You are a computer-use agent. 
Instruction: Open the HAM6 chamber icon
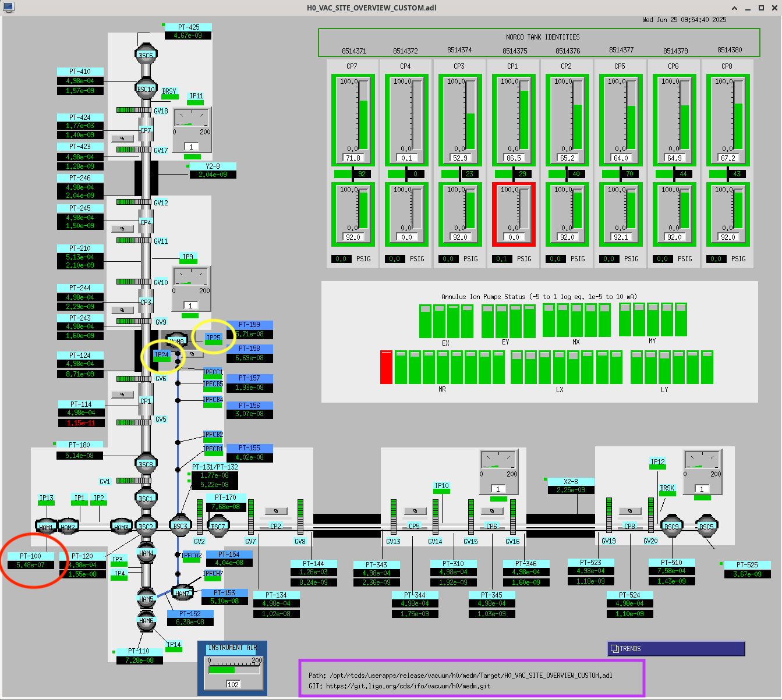pyautogui.click(x=146, y=620)
